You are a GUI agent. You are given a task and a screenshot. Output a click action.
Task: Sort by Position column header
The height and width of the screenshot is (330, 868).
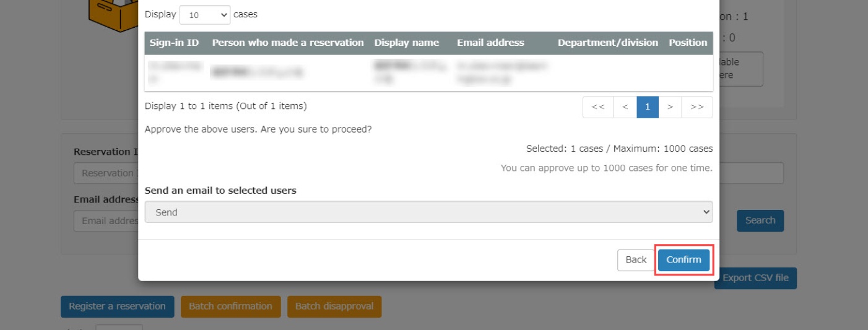pyautogui.click(x=687, y=43)
